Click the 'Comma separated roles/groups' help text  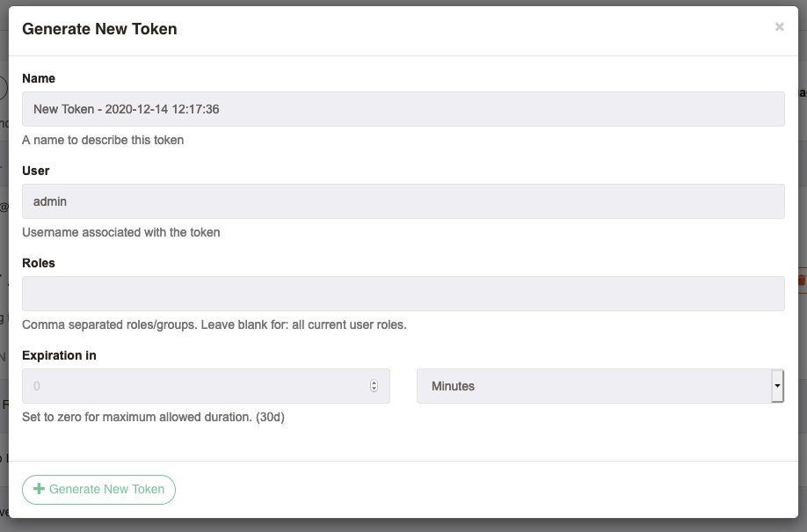[214, 325]
